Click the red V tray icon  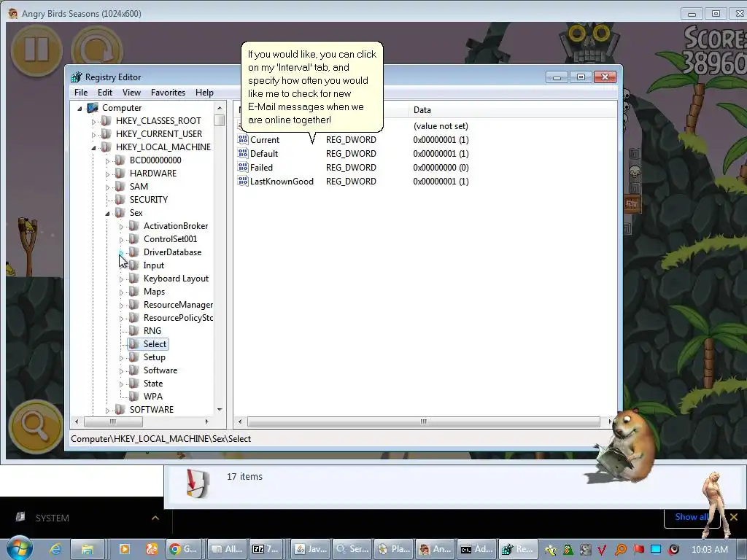[602, 550]
